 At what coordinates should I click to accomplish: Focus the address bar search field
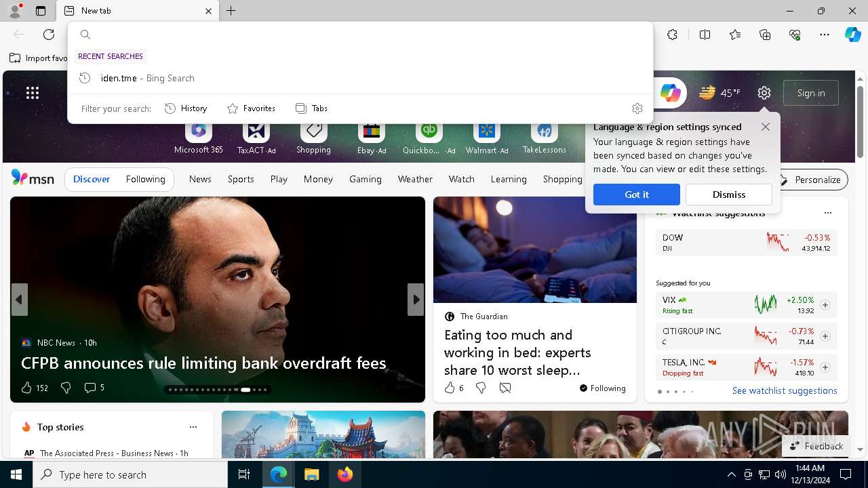360,35
